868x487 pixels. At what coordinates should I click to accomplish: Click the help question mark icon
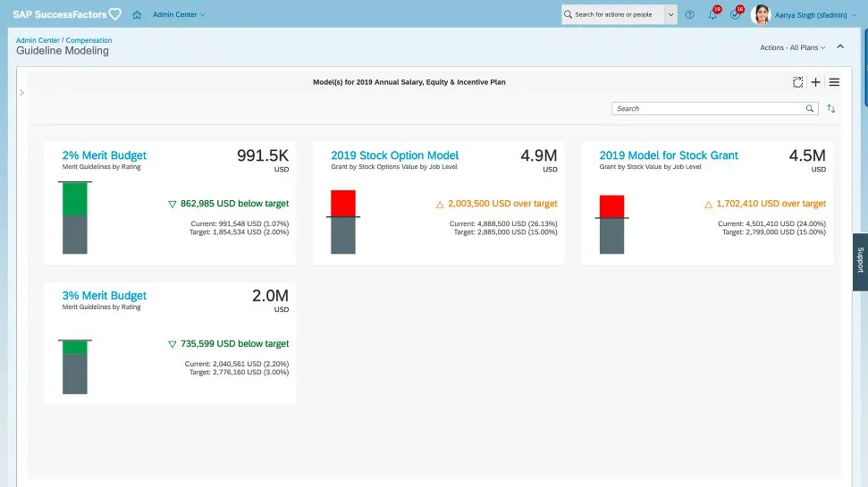[x=689, y=14]
